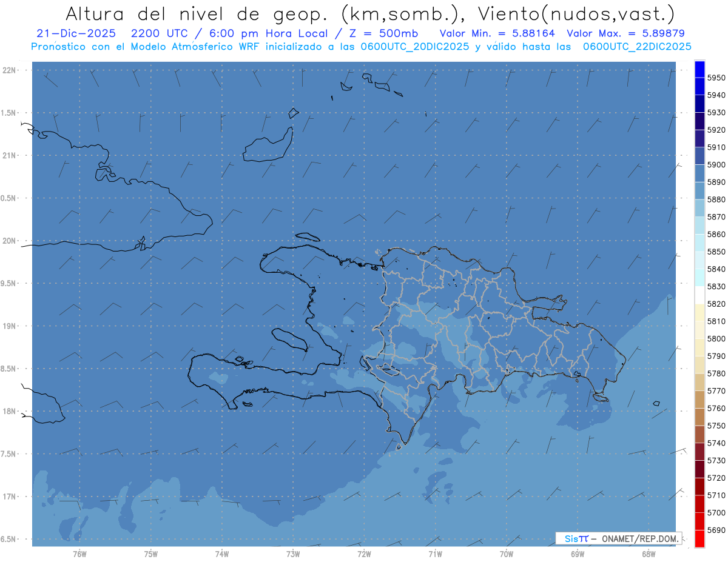This screenshot has height=562, width=728.
Task: Click the '72W' longitude label
Action: pos(364,554)
